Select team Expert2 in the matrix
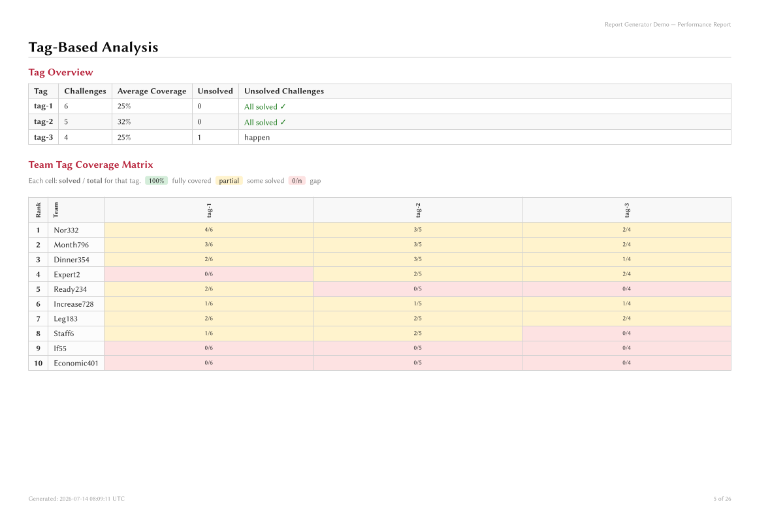The width and height of the screenshot is (770, 532). click(x=67, y=275)
